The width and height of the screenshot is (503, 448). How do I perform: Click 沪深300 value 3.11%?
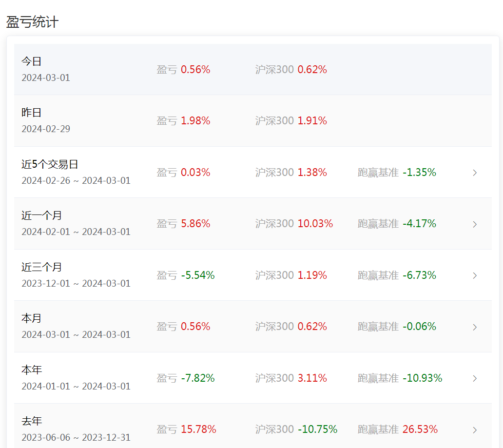(312, 378)
